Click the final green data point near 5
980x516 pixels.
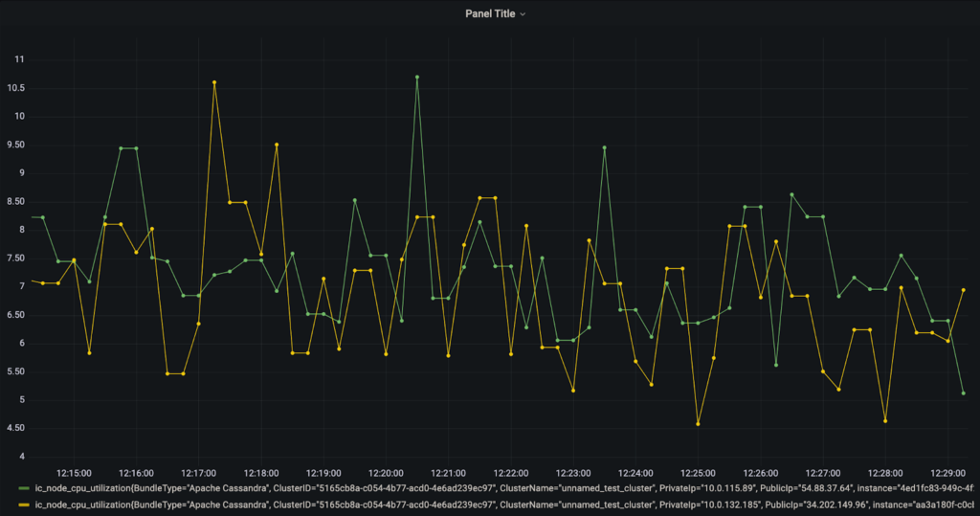[964, 393]
